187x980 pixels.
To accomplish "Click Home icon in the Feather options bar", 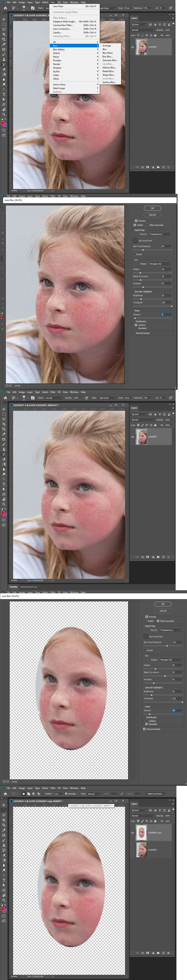I will tap(5, 794).
